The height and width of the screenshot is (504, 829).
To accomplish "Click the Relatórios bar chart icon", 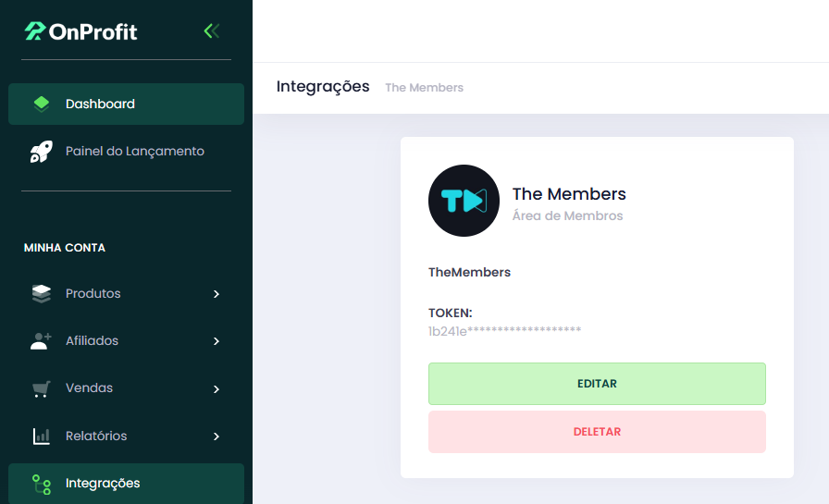I will 42,436.
